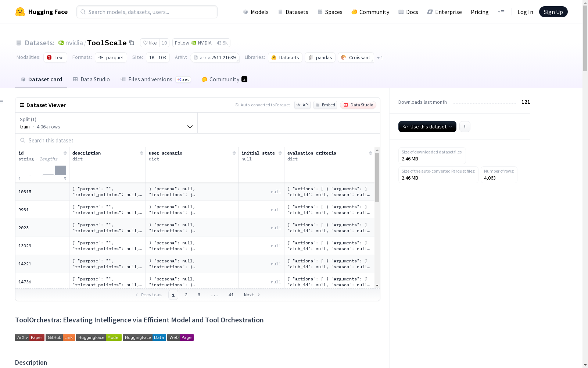Click the Croissant library tag

click(356, 57)
